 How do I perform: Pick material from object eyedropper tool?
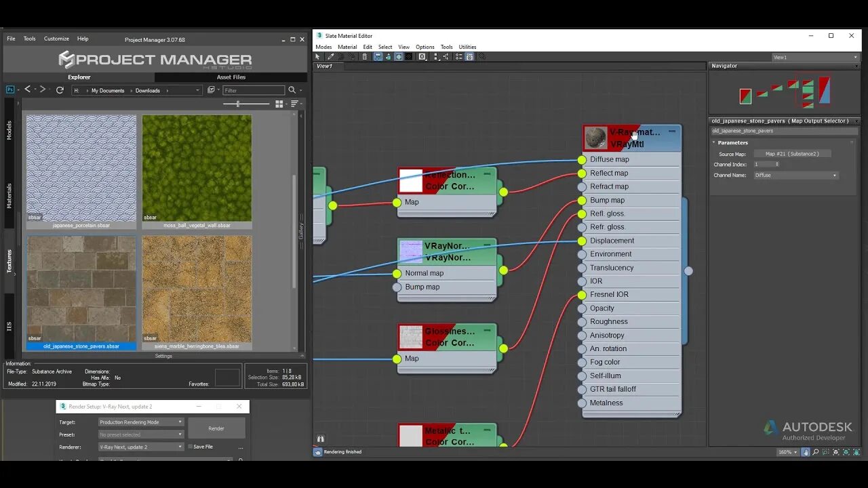(330, 57)
